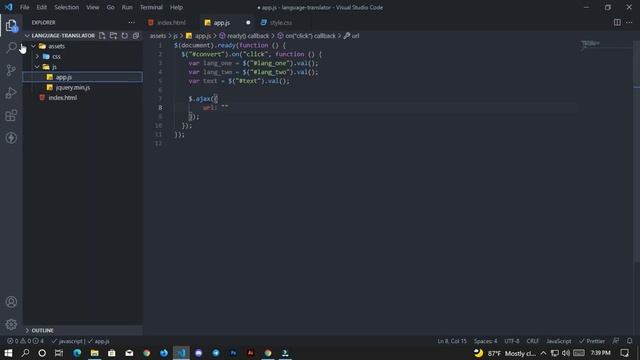This screenshot has height=360, width=640.
Task: Open File Explorer from taskbar
Action: 95,353
